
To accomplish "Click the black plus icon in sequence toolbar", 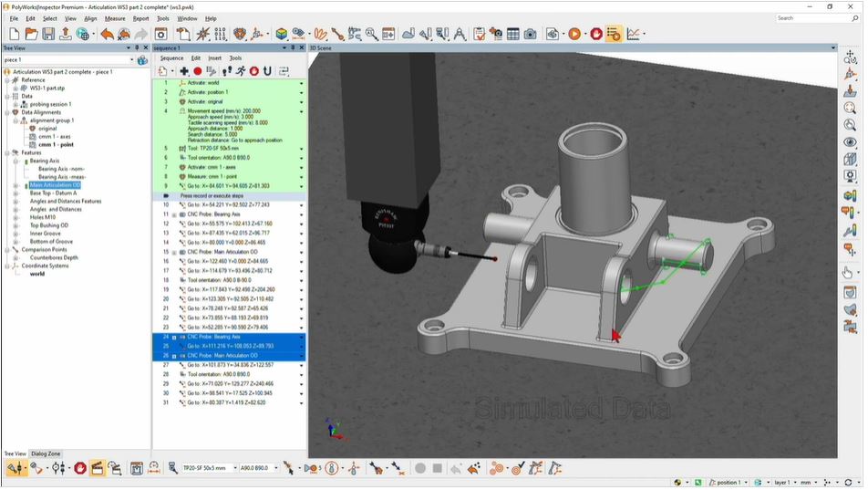I will click(184, 71).
